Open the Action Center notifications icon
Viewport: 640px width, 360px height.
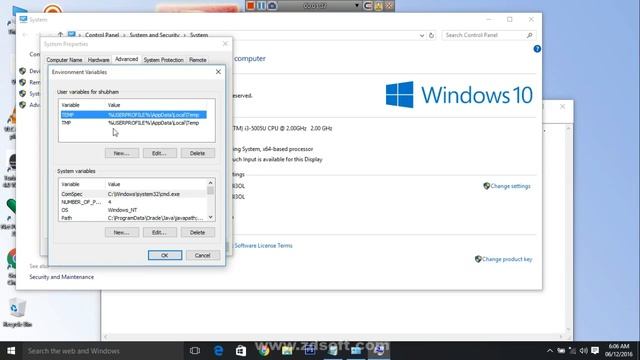click(595, 351)
